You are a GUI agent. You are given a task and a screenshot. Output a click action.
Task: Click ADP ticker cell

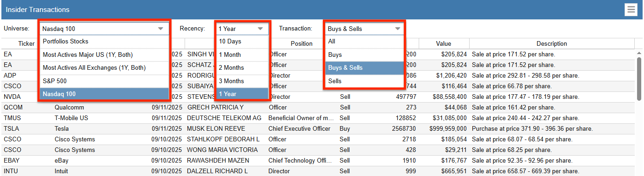pyautogui.click(x=10, y=75)
